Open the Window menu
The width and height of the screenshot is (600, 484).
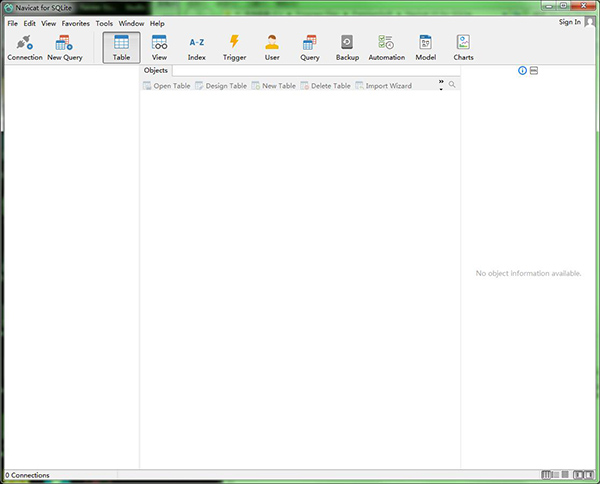tap(131, 23)
